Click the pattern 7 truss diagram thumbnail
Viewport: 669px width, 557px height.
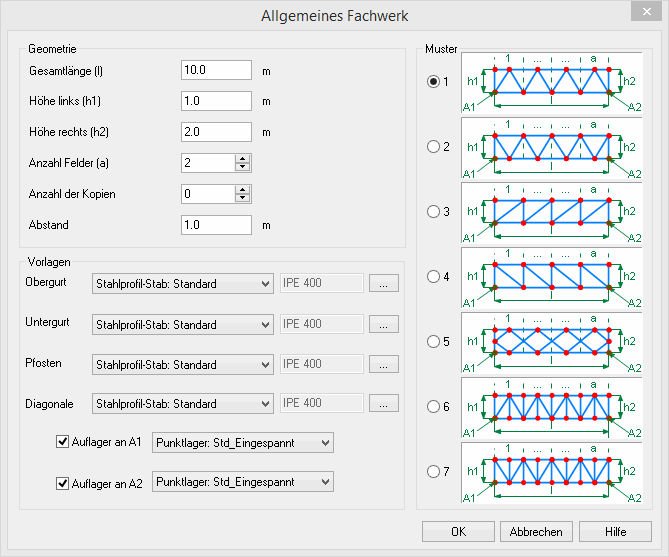pyautogui.click(x=552, y=473)
